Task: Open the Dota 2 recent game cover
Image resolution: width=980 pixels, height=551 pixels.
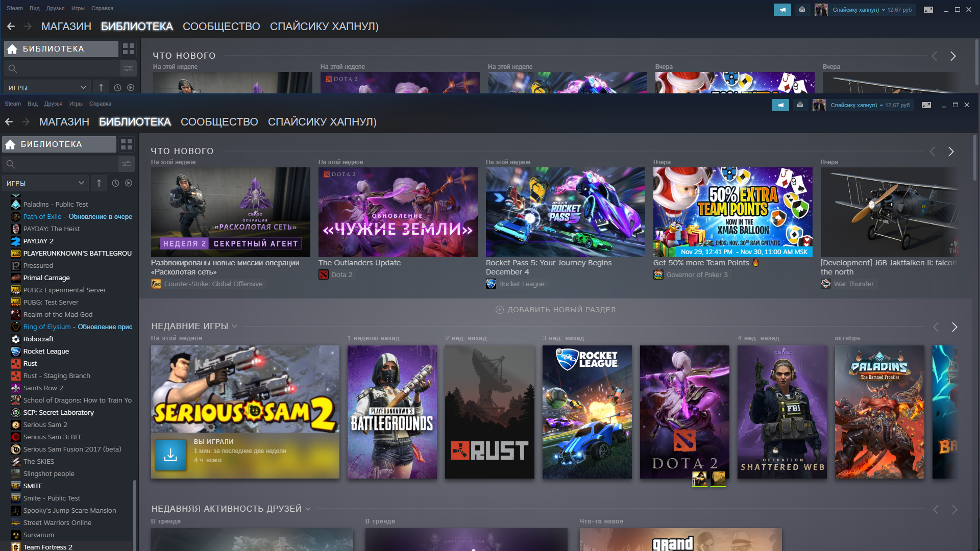Action: [x=684, y=412]
